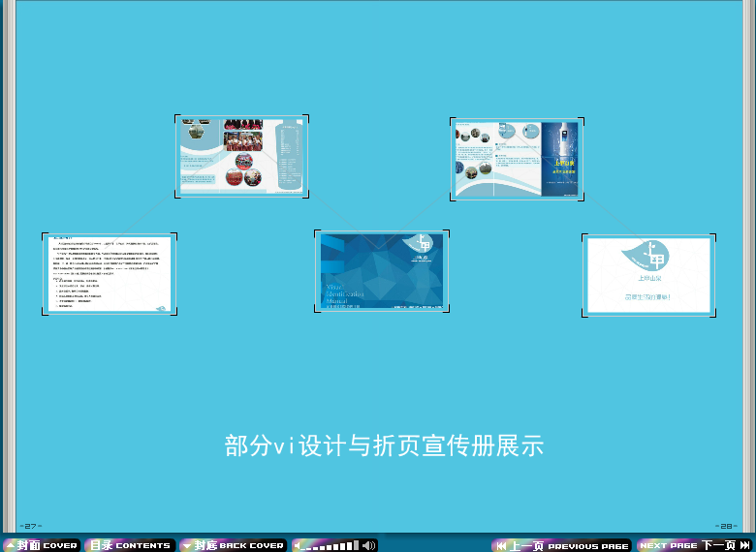Open the 目录 Contents page

(x=131, y=545)
